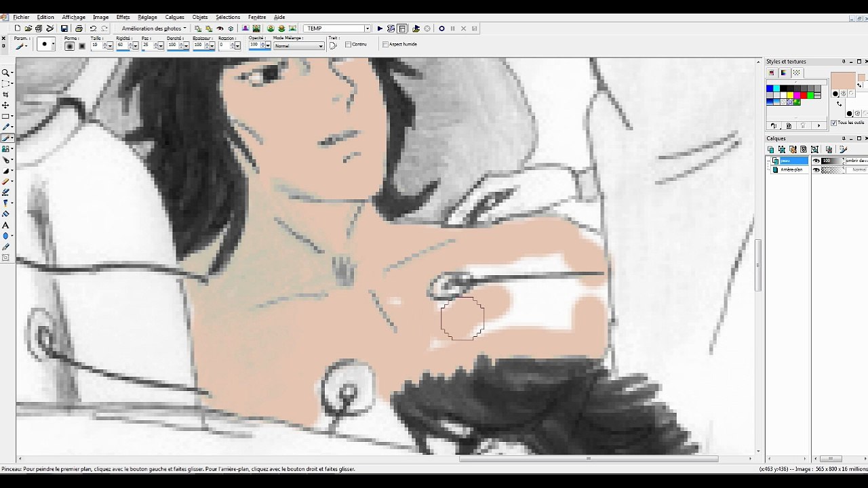The height and width of the screenshot is (488, 868).
Task: Open the Opacité slider dropdown
Action: (x=268, y=46)
